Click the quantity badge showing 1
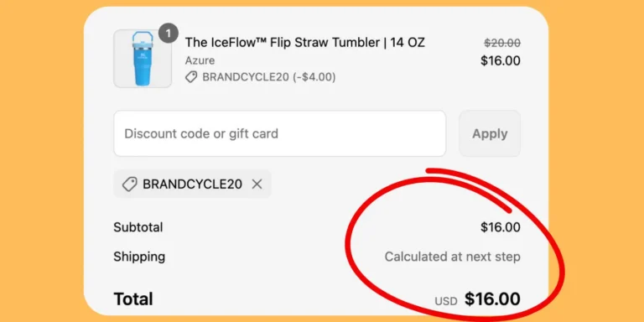The image size is (644, 322). pyautogui.click(x=168, y=33)
